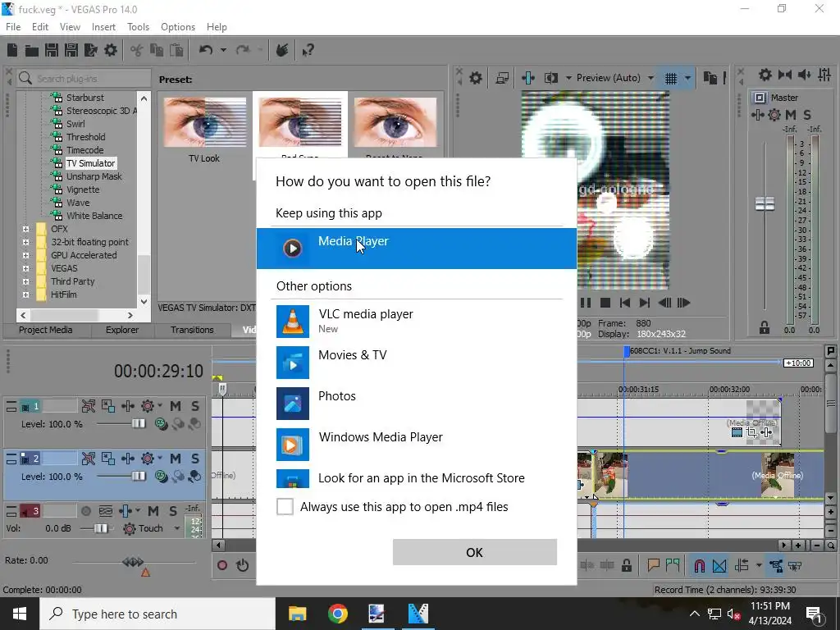The width and height of the screenshot is (840, 630).
Task: Check Always use this app for .mp4
Action: [285, 506]
